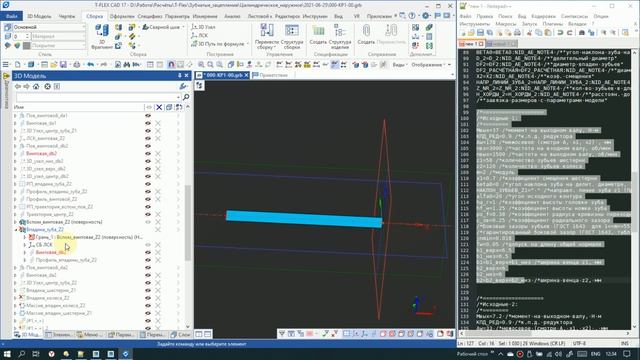Open Структура сборки in the ribbon

292,36
